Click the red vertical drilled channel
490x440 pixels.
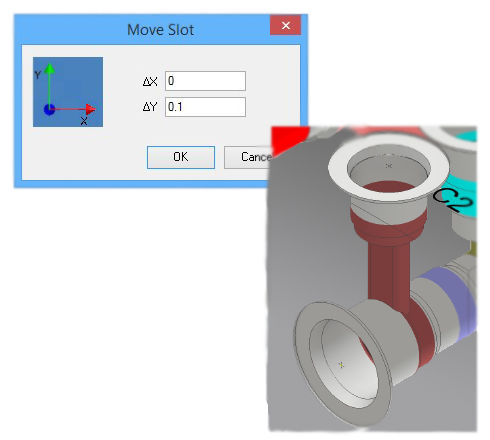(389, 273)
